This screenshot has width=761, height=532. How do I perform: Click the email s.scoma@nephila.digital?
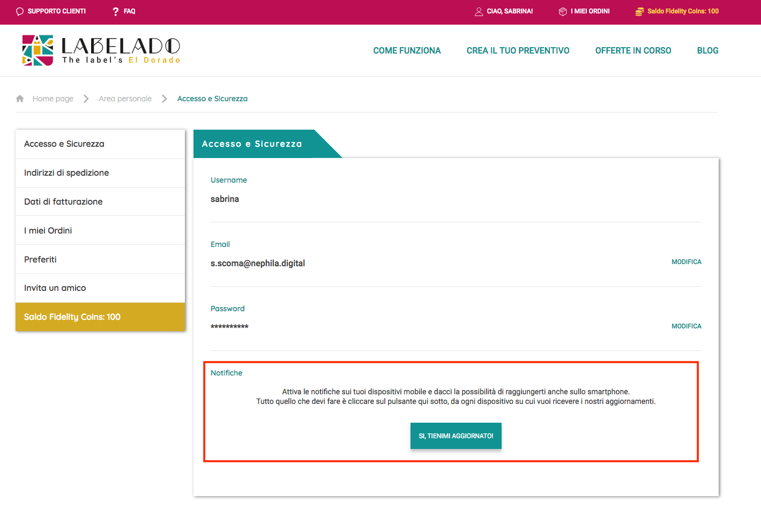tap(258, 263)
